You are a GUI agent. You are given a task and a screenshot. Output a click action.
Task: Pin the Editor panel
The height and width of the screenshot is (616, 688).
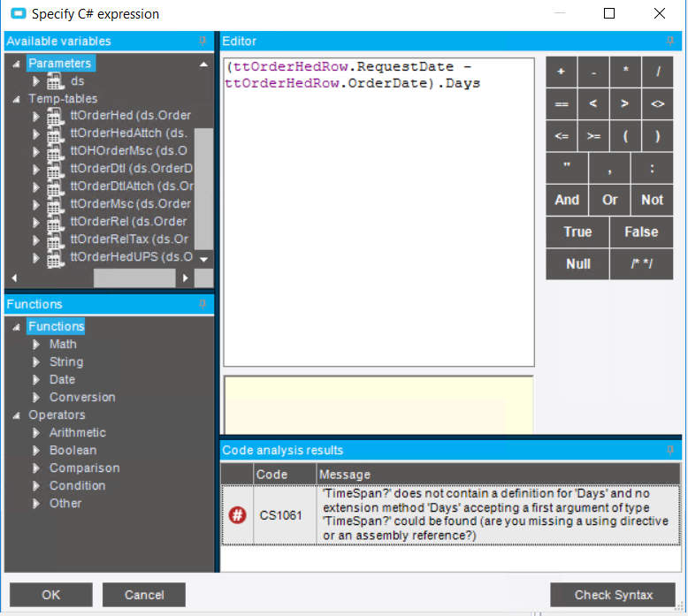tap(670, 41)
